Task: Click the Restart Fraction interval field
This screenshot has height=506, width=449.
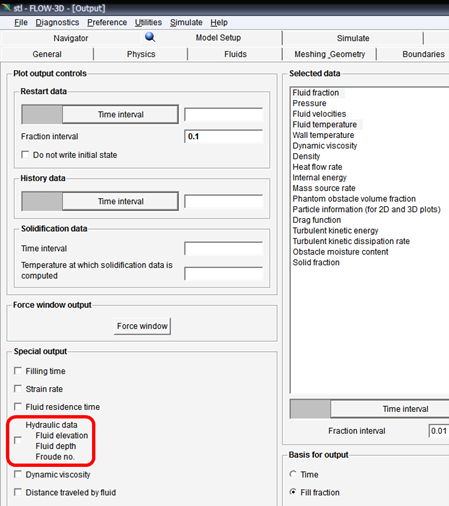Action: coord(223,136)
